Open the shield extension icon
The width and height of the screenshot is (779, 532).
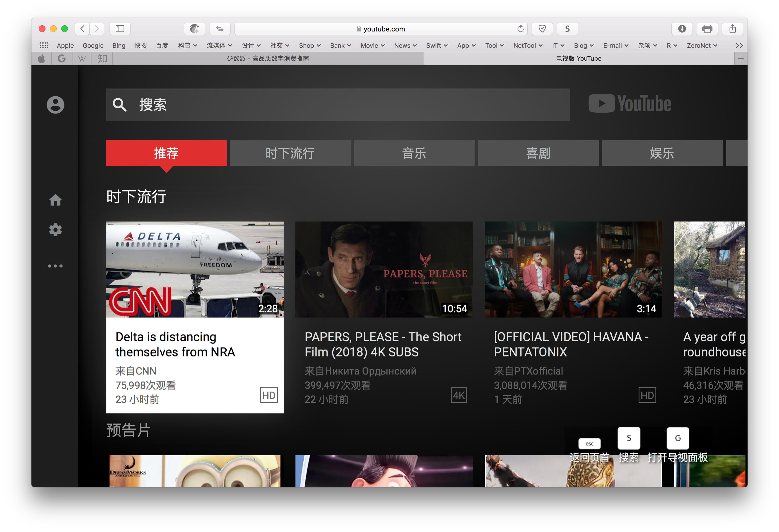[542, 29]
